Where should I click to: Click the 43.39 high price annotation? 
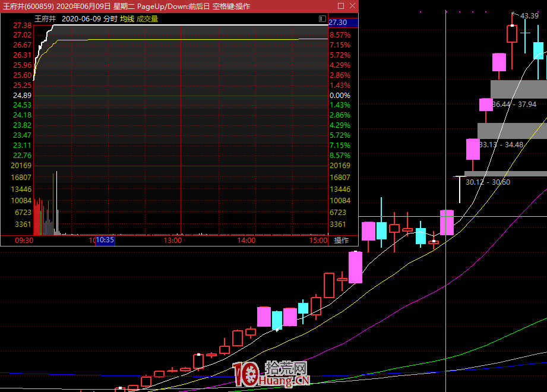529,15
